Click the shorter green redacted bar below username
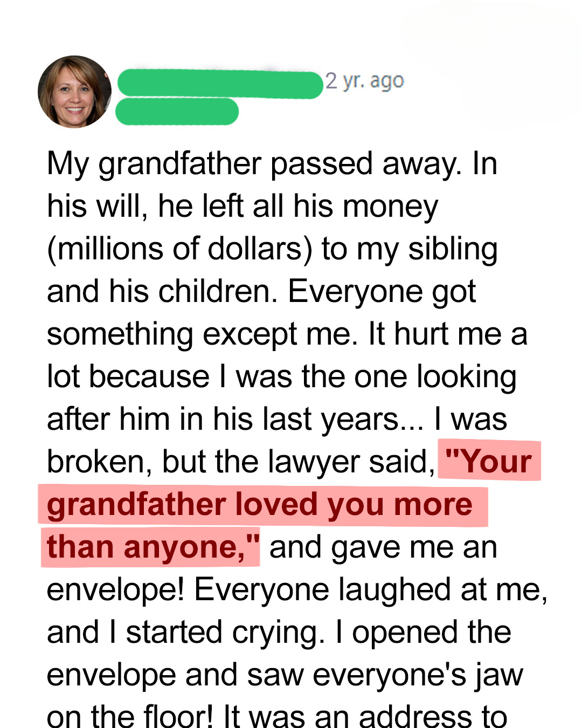582x728 pixels. click(177, 112)
